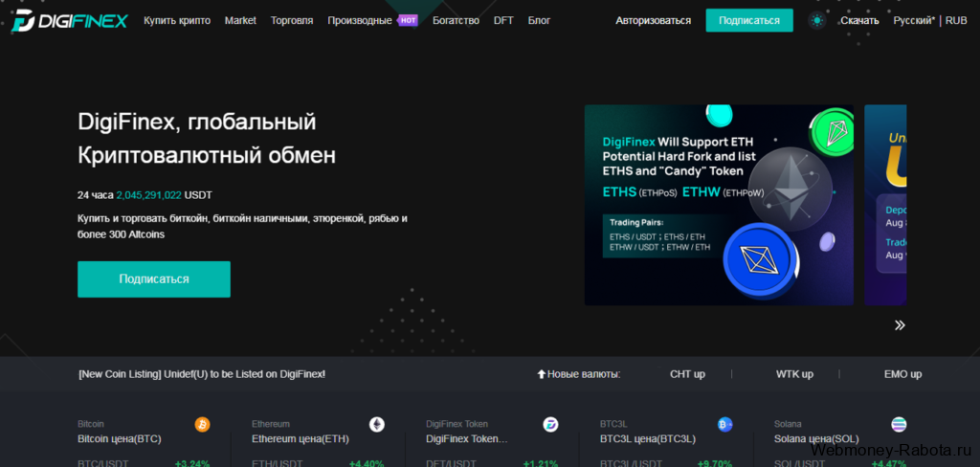
Task: Click the DigiFinex logo
Action: (x=69, y=21)
